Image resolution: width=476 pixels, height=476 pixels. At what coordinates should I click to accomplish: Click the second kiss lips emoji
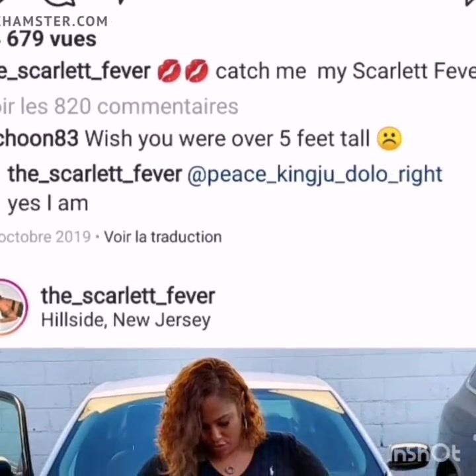pos(196,71)
